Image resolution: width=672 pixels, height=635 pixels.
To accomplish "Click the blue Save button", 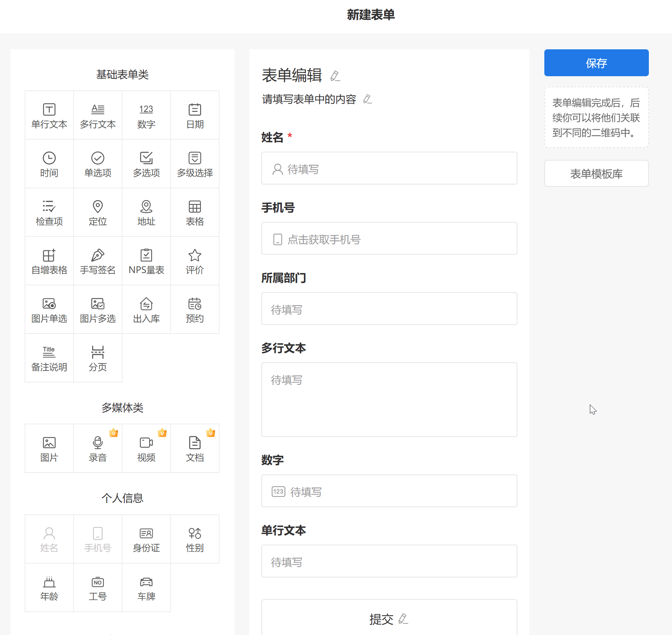I will tap(596, 63).
